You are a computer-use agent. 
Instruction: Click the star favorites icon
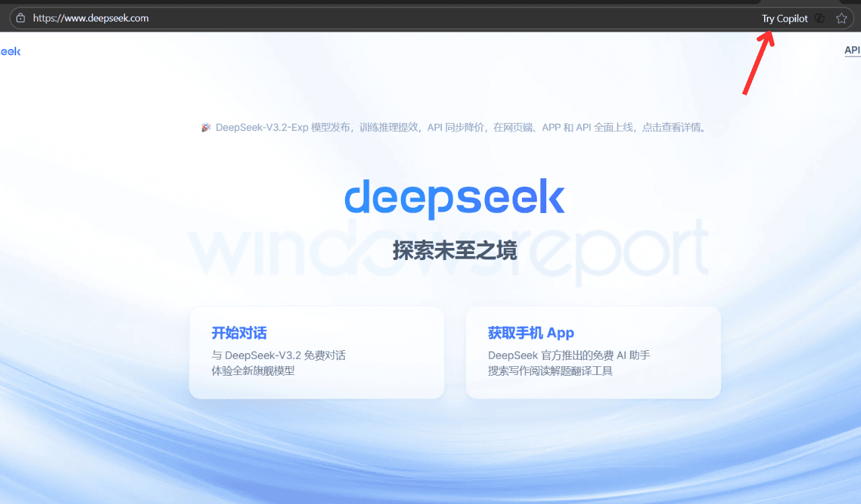[x=841, y=18]
